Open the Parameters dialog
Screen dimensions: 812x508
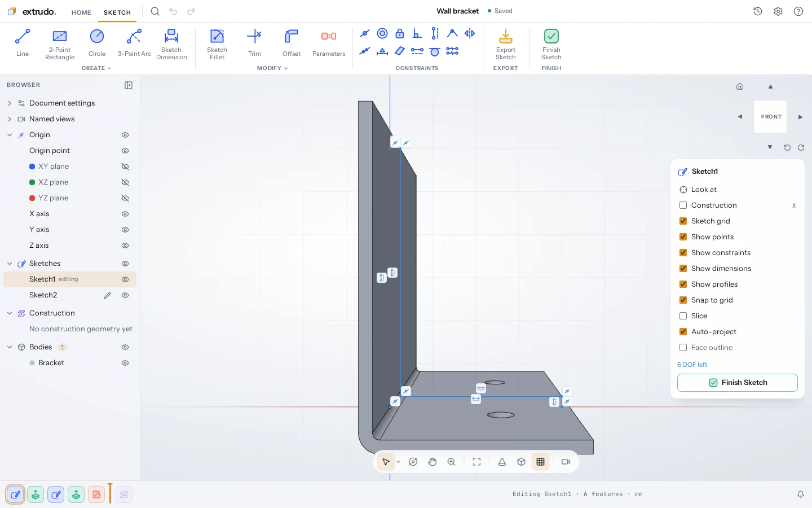(x=329, y=43)
